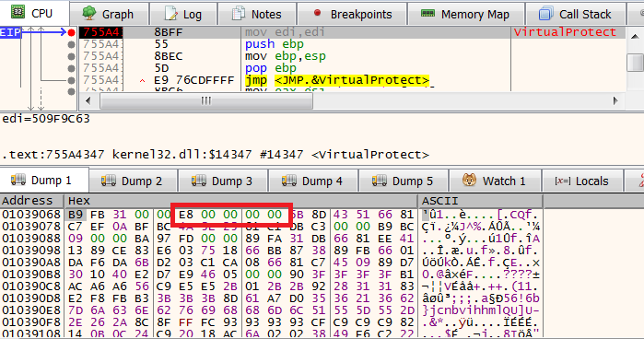Select dump address 010390A8

31,263
